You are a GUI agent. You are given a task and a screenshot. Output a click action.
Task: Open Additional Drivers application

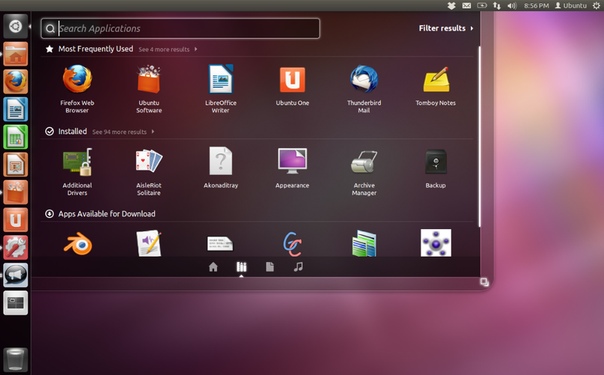click(77, 172)
